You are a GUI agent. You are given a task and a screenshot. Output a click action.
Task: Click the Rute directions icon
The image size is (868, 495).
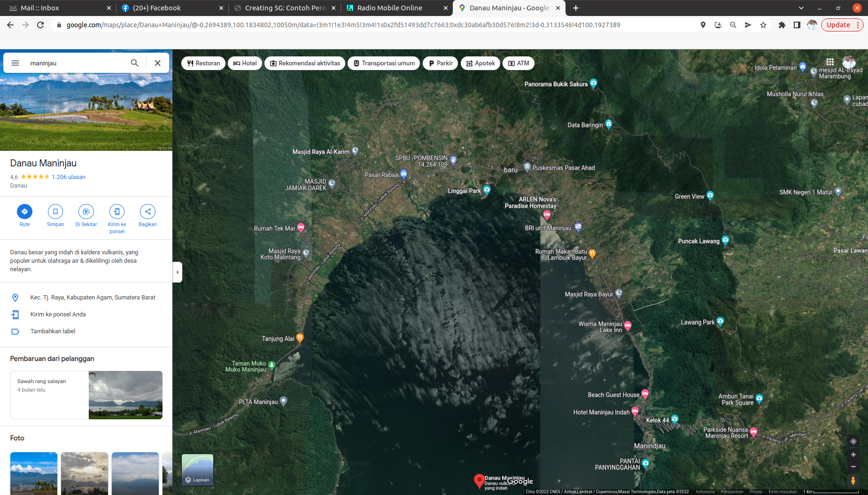[x=24, y=212]
